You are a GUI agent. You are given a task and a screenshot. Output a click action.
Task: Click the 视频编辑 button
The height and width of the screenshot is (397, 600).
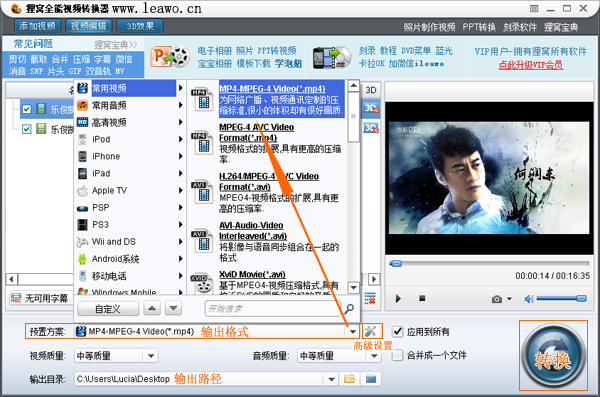89,26
